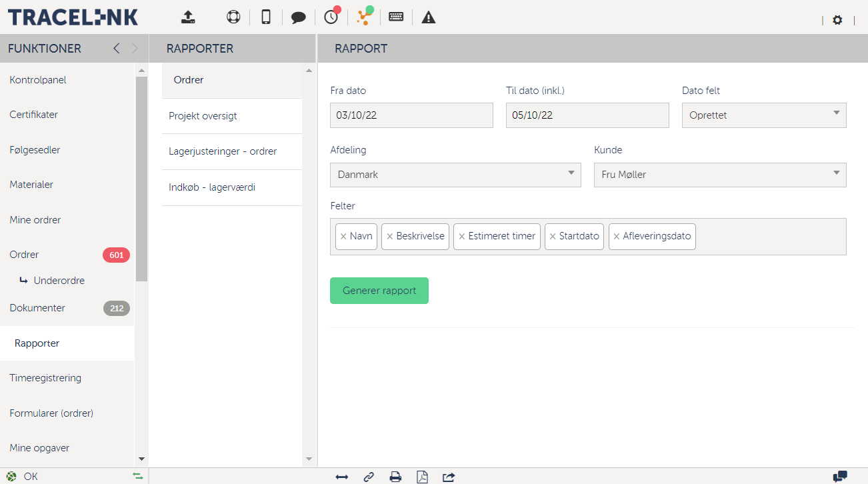Select Timeregistrering in the Funktioner menu
Image resolution: width=868 pixels, height=484 pixels.
[x=45, y=378]
